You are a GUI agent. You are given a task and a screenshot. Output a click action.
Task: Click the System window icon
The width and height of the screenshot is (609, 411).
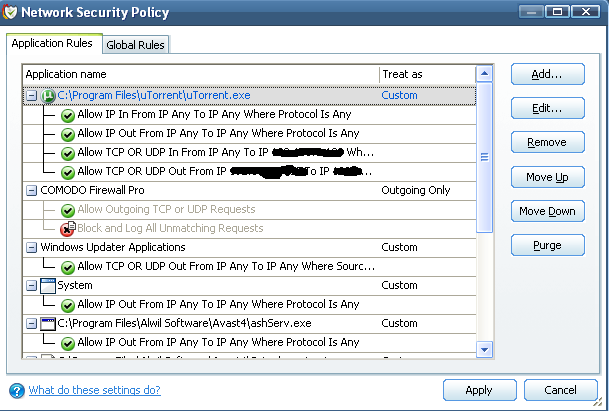[48, 286]
